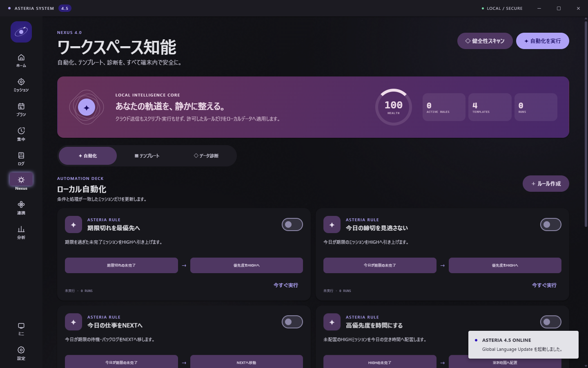Image resolution: width=588 pixels, height=368 pixels.
Task: Enable the 今日の締切を見逃さない rule toggle
Action: click(551, 224)
